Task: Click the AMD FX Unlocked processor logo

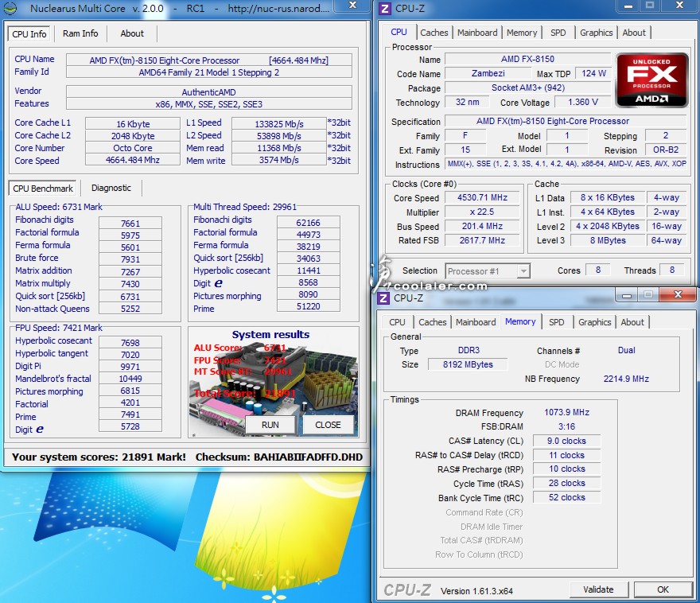Action: click(x=651, y=80)
